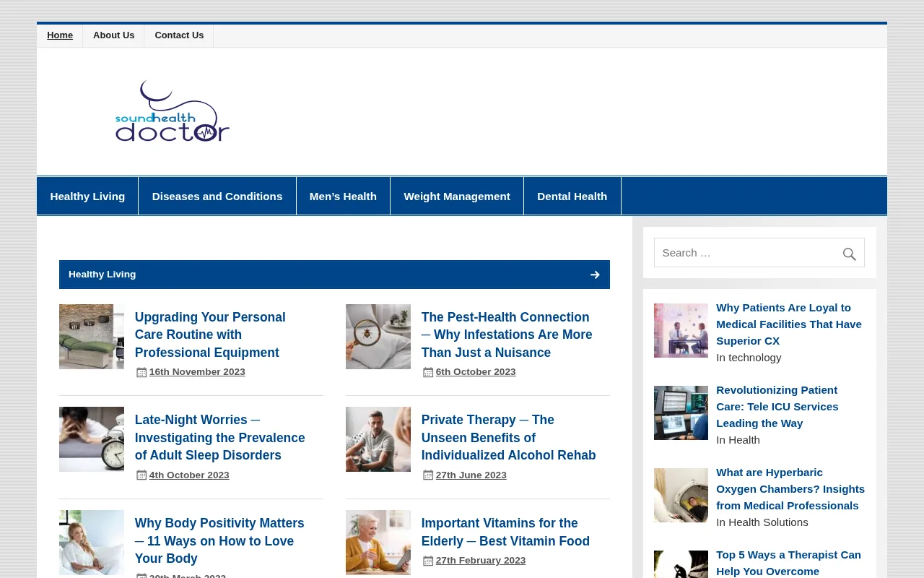
Task: Click the arrow icon on Healthy Living header
Action: pyautogui.click(x=595, y=275)
